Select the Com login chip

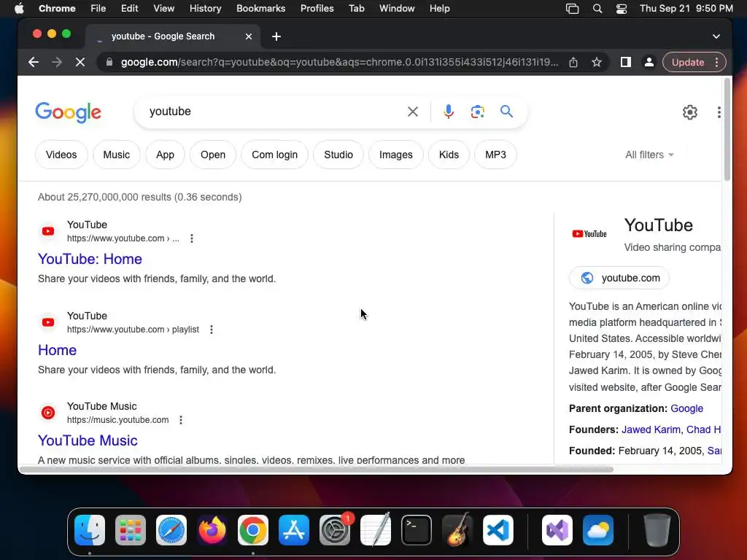pyautogui.click(x=274, y=155)
